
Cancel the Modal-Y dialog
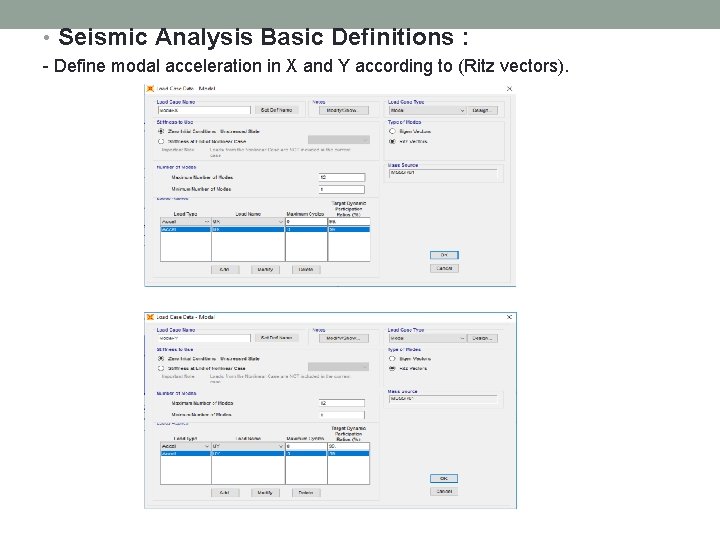[444, 491]
